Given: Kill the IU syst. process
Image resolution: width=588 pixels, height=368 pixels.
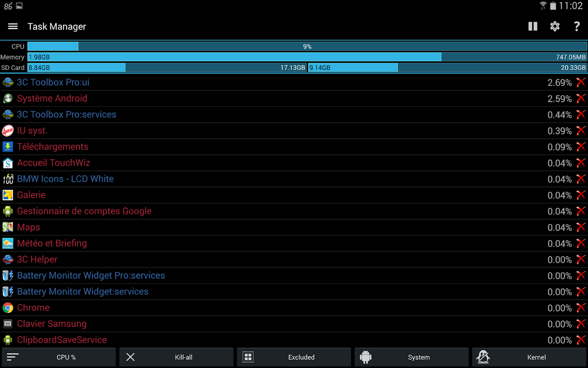Looking at the screenshot, I should pos(581,130).
